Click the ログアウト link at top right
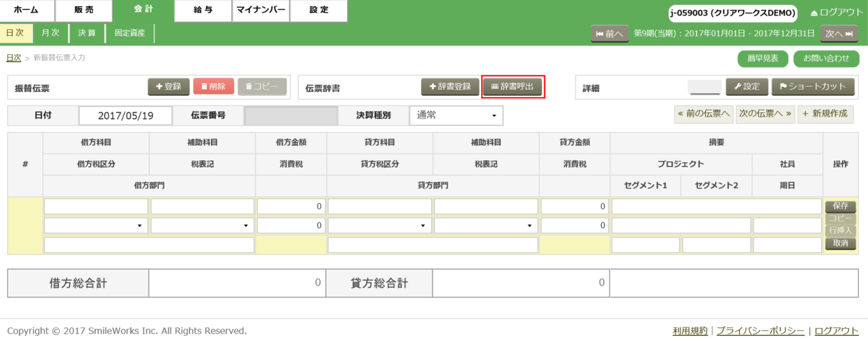 (x=836, y=12)
